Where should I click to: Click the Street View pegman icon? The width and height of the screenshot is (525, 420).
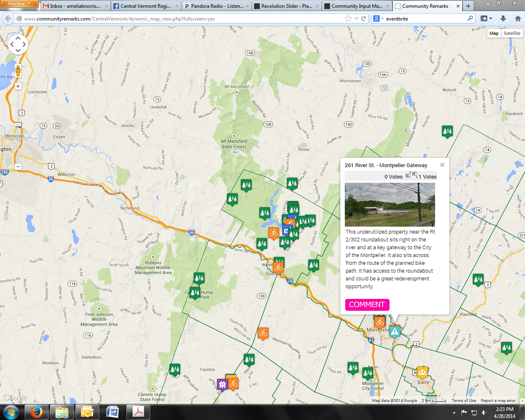[x=18, y=71]
